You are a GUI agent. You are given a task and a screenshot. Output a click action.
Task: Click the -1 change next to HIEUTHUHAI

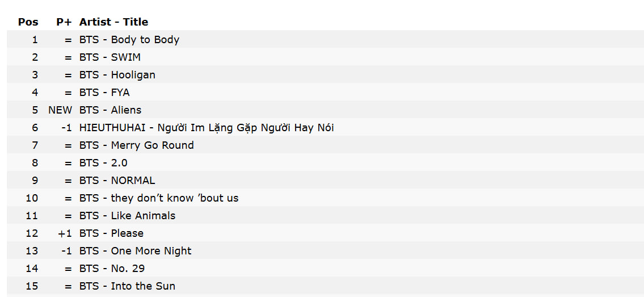pos(66,128)
